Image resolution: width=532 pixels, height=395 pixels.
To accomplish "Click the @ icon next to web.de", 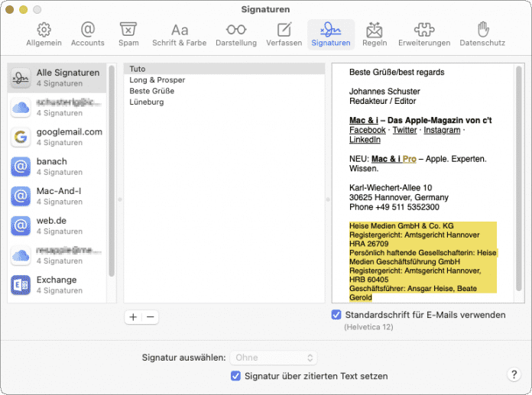I will 21,225.
